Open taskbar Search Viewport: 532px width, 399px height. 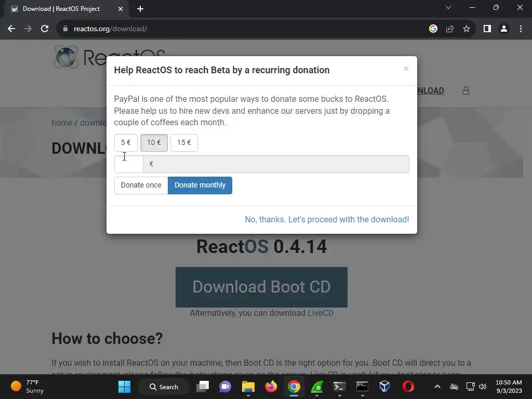tap(164, 387)
